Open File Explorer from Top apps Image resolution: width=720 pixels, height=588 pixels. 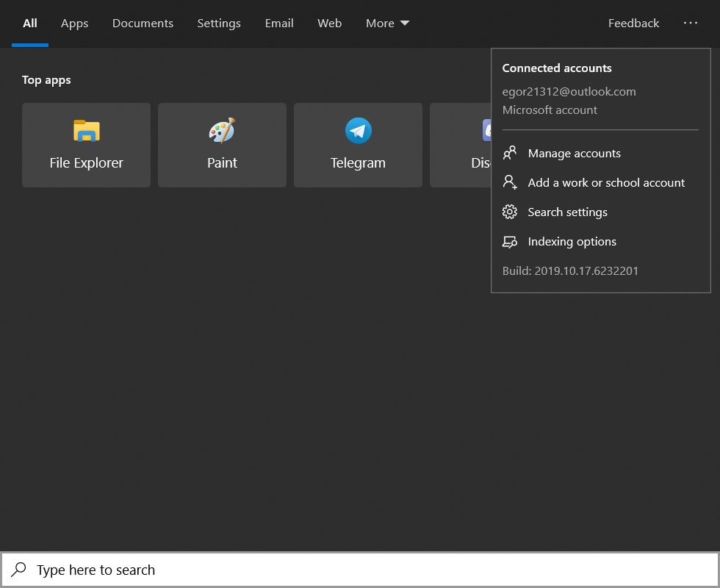click(x=87, y=146)
